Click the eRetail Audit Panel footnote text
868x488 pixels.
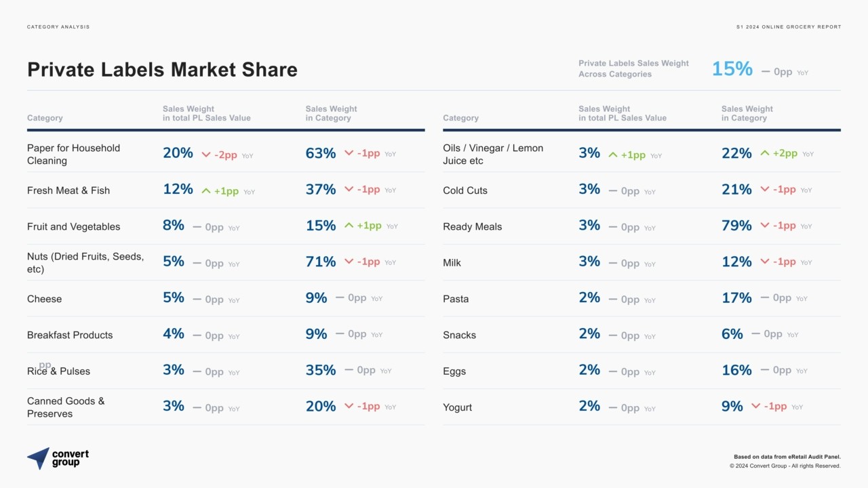(x=787, y=457)
